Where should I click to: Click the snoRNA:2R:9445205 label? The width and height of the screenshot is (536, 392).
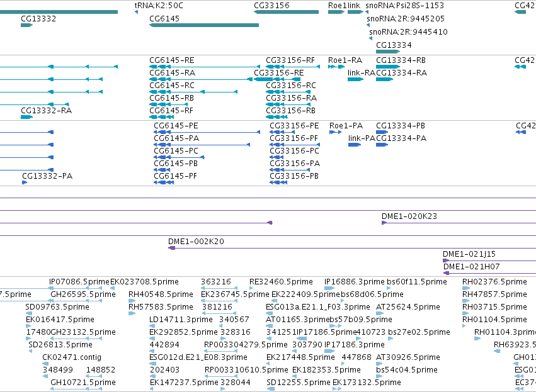coord(406,18)
